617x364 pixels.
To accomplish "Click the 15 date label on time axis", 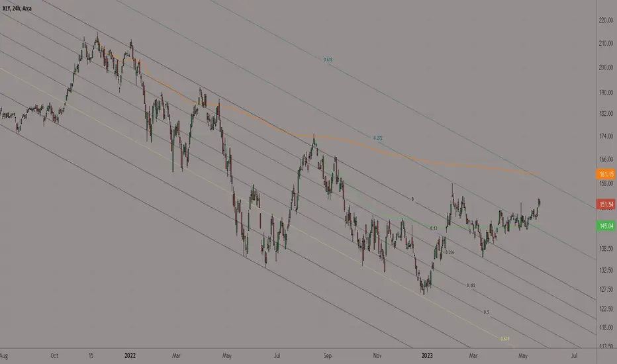I will click(91, 356).
